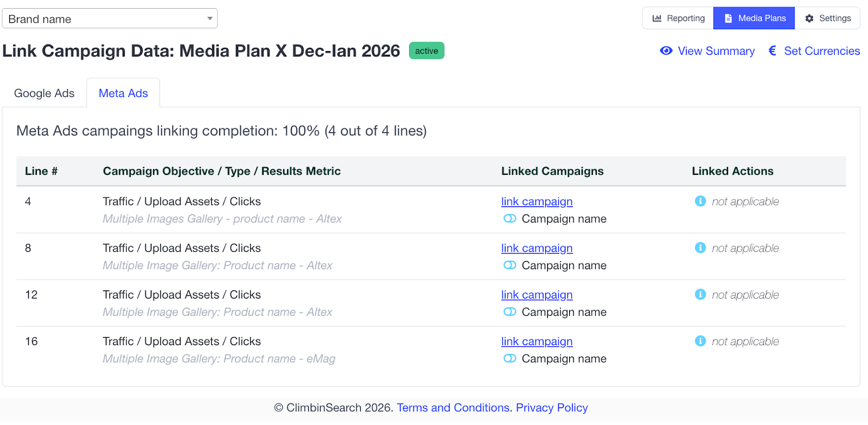Screen dimensions: 868x425
Task: Switch to the Google Ads tab
Action: (44, 93)
